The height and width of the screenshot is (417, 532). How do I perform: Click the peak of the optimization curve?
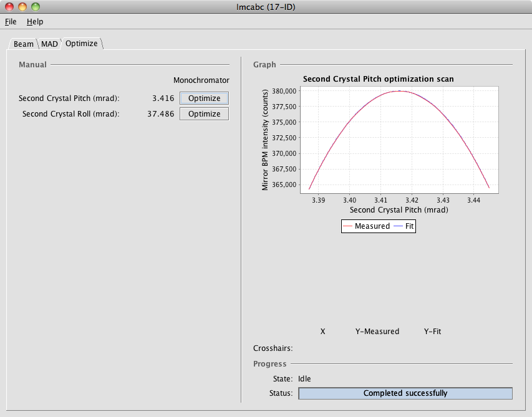pyautogui.click(x=399, y=91)
